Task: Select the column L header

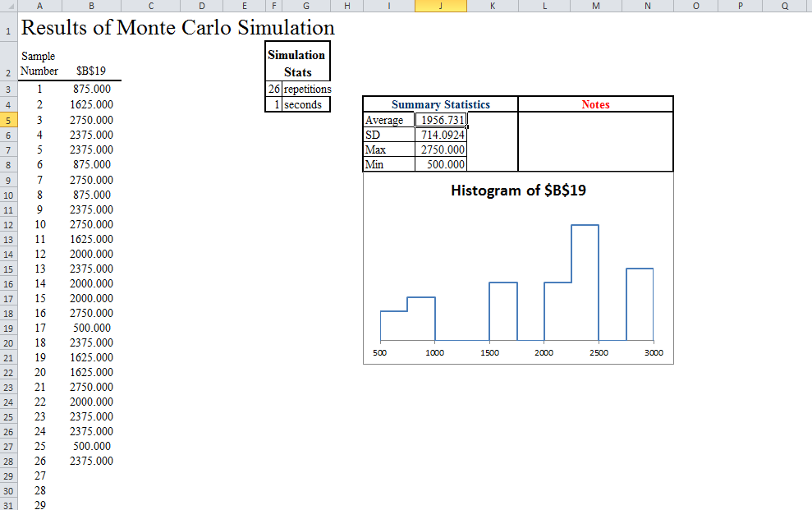Action: (544, 6)
